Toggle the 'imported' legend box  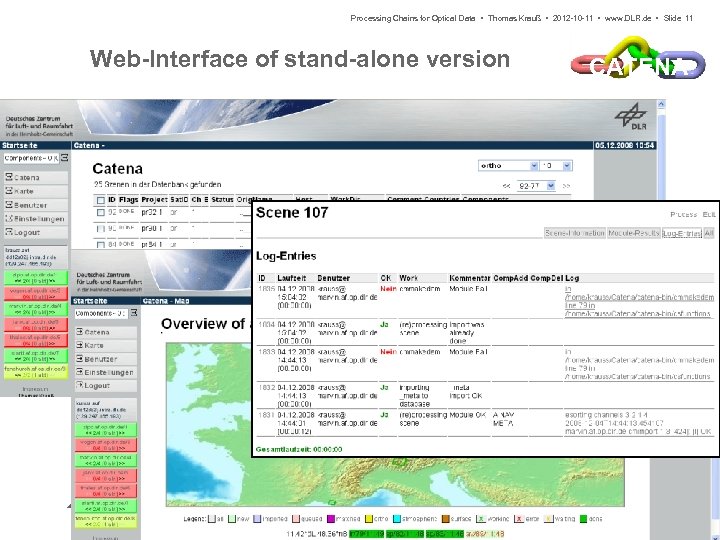pos(257,519)
